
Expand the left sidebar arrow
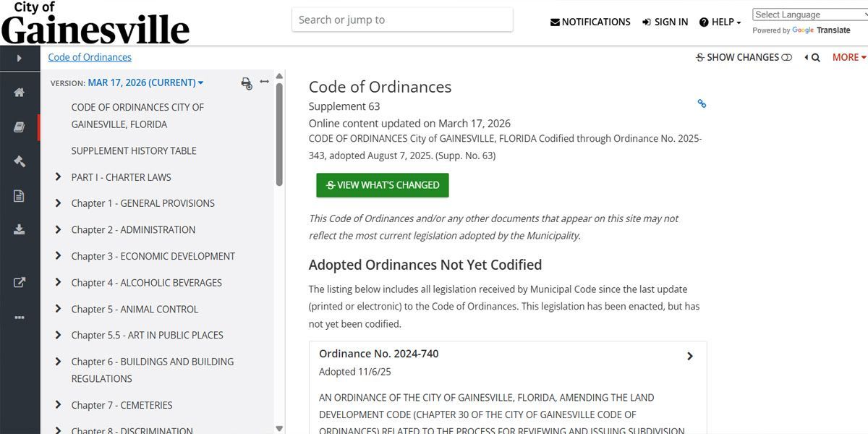(20, 58)
